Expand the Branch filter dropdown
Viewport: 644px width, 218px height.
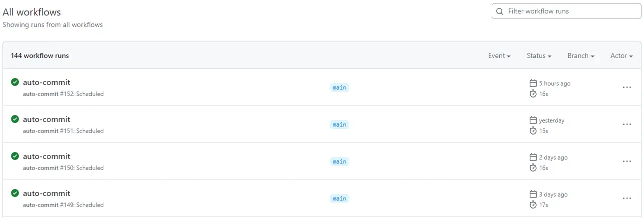tap(581, 56)
